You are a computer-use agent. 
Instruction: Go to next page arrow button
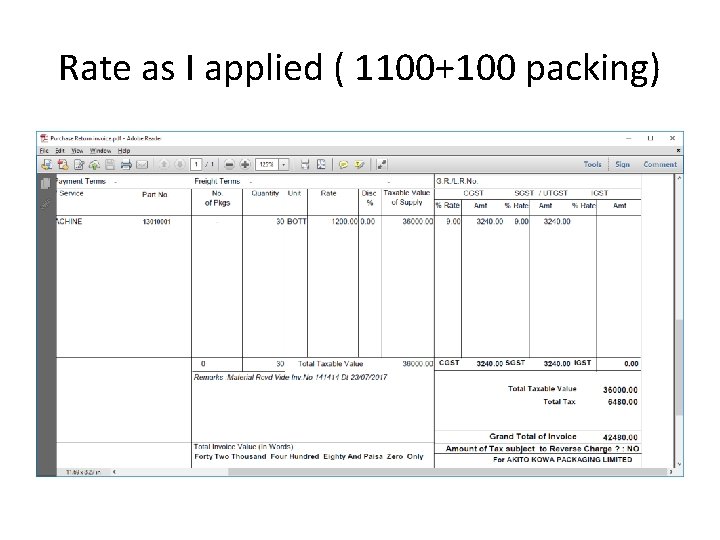[x=180, y=164]
